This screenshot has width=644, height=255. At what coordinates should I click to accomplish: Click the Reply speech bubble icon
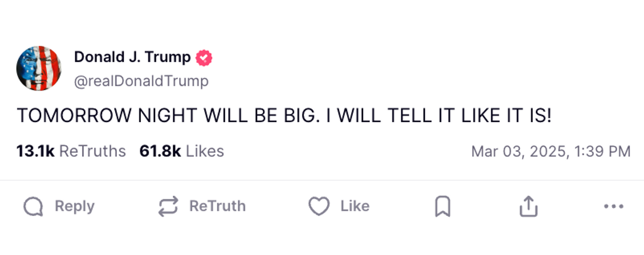coord(34,207)
